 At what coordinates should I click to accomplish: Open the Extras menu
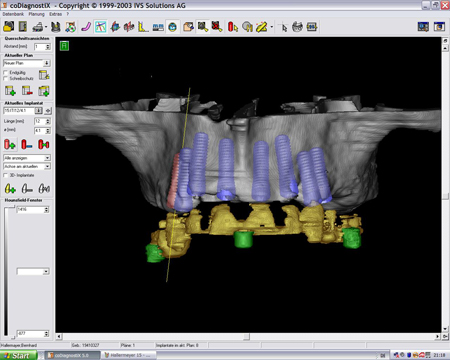(55, 14)
